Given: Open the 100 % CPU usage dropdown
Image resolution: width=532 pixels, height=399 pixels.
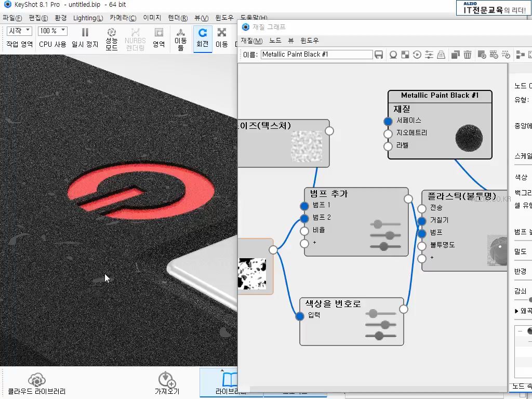Looking at the screenshot, I should (x=52, y=31).
